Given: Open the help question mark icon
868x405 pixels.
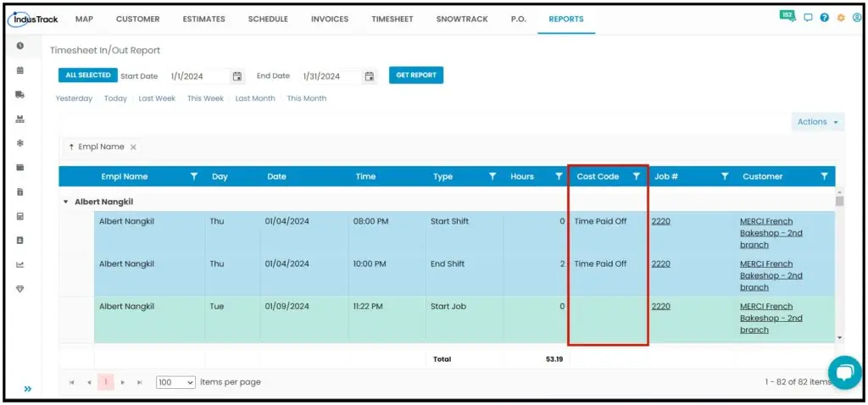Looking at the screenshot, I should tap(824, 18).
